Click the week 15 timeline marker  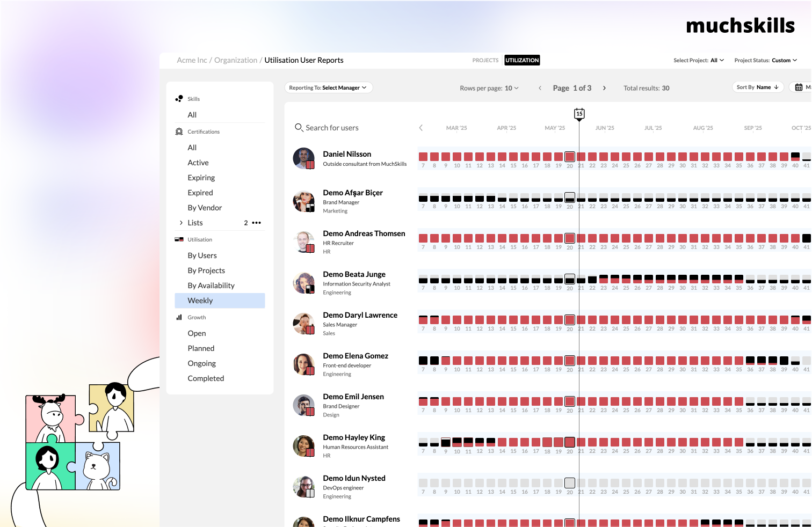pos(579,113)
